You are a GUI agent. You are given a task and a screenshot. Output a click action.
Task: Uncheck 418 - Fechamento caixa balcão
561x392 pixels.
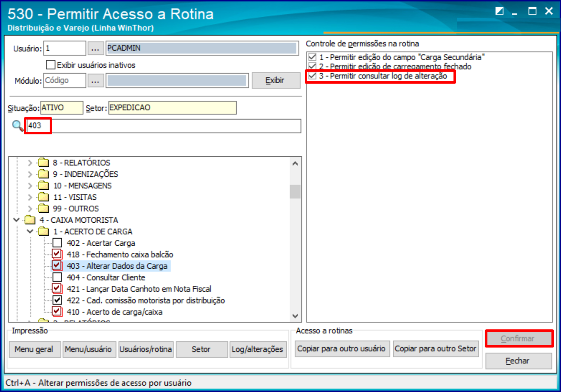point(57,254)
